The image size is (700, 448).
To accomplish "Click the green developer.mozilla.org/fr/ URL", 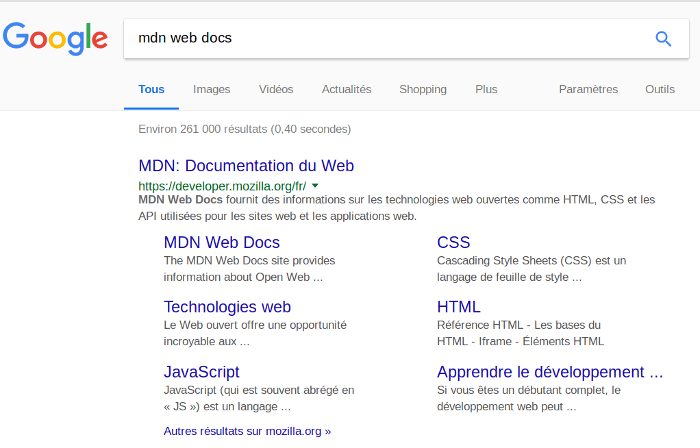I will click(x=222, y=186).
